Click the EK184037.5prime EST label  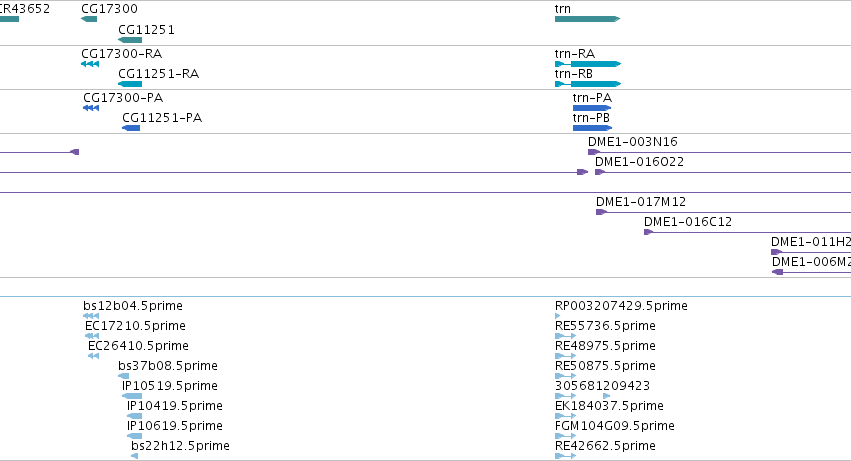[609, 406]
